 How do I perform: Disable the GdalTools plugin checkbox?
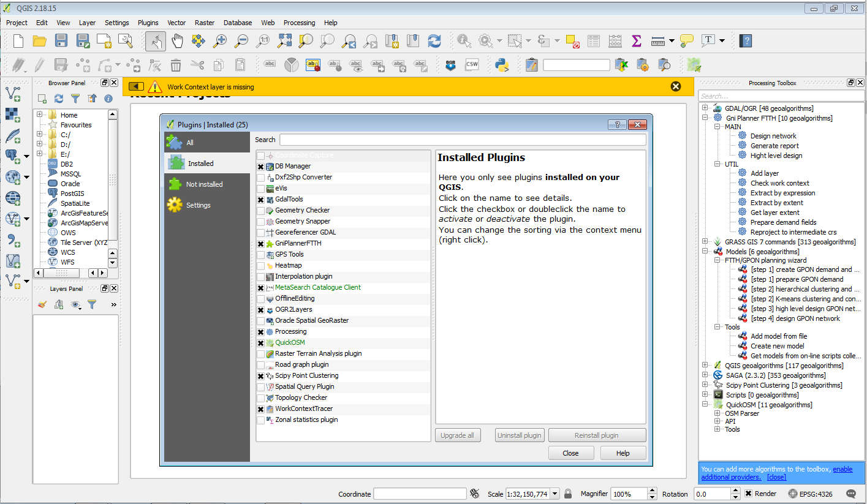pos(261,200)
